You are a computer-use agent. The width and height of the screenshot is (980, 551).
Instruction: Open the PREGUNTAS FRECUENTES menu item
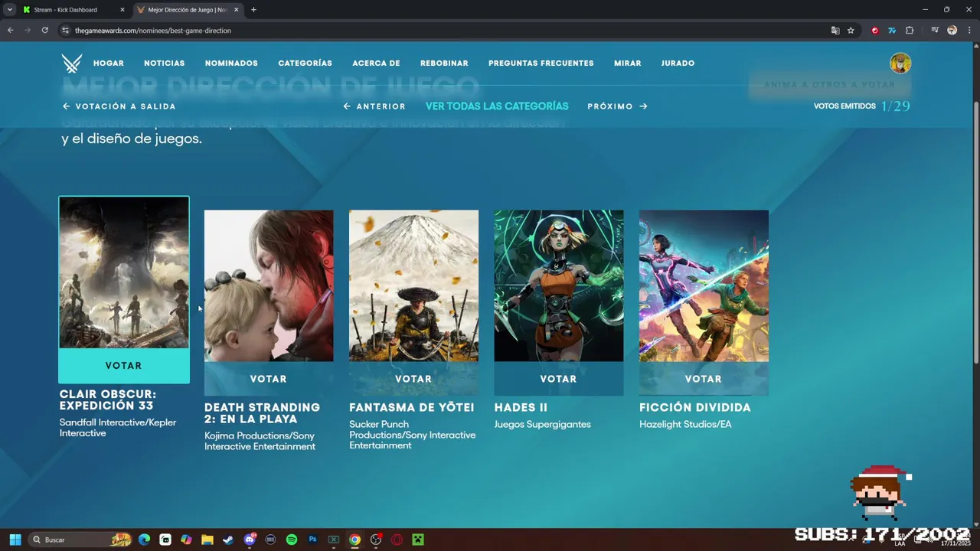(541, 64)
